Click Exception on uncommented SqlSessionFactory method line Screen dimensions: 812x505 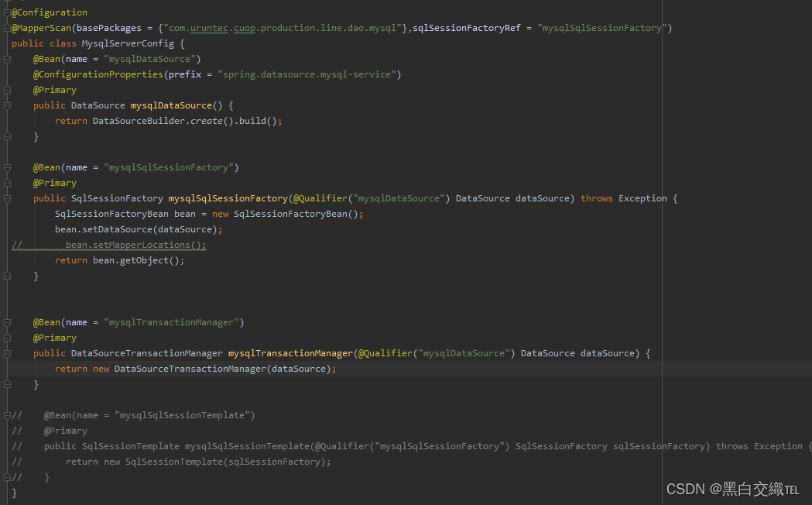coord(642,198)
